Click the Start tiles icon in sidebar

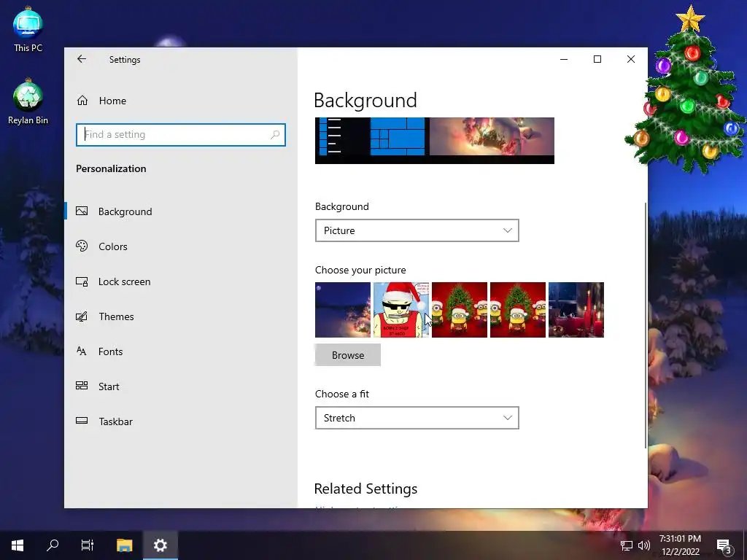point(82,386)
